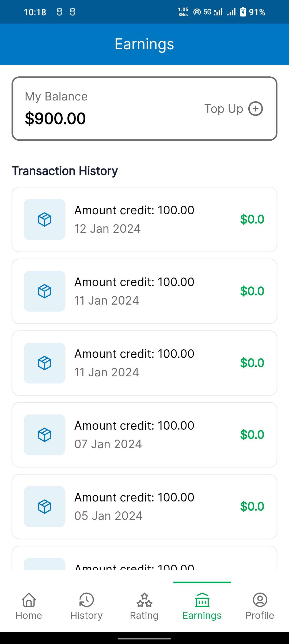The image size is (289, 644).
Task: Open the 12 Jan 2024 credit transaction
Action: [x=144, y=219]
